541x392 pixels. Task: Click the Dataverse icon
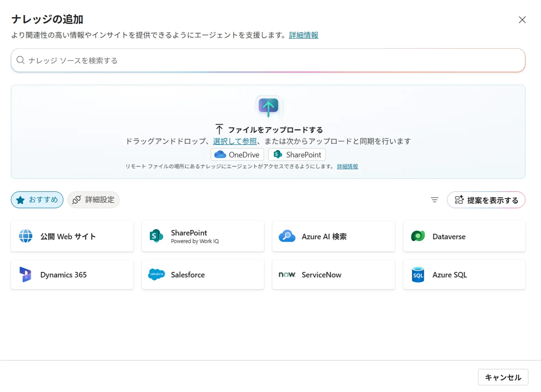418,236
